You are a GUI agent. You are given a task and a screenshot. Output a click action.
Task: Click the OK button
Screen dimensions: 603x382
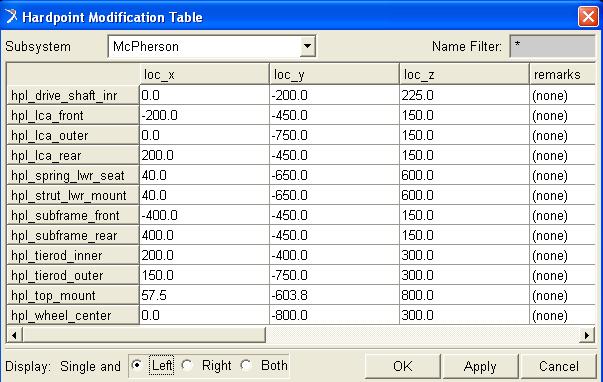(x=403, y=366)
